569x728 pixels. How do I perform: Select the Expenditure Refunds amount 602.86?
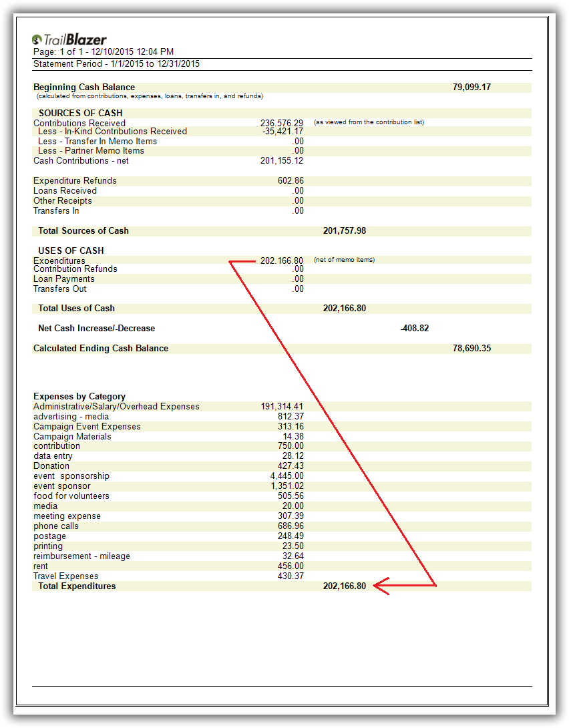(x=291, y=181)
